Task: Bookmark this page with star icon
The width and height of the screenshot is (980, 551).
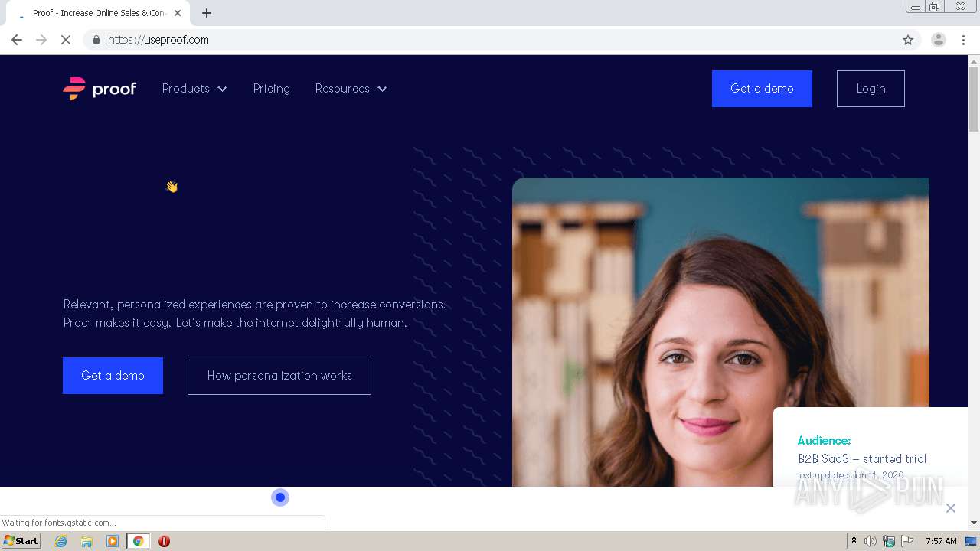Action: click(x=908, y=40)
